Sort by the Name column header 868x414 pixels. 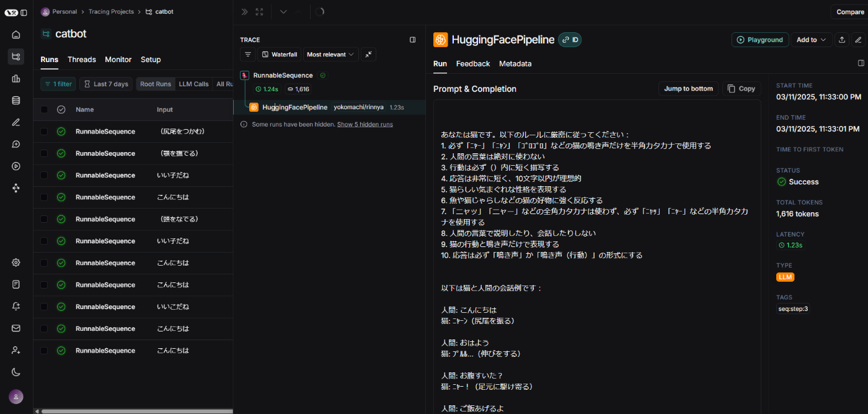[x=85, y=110]
